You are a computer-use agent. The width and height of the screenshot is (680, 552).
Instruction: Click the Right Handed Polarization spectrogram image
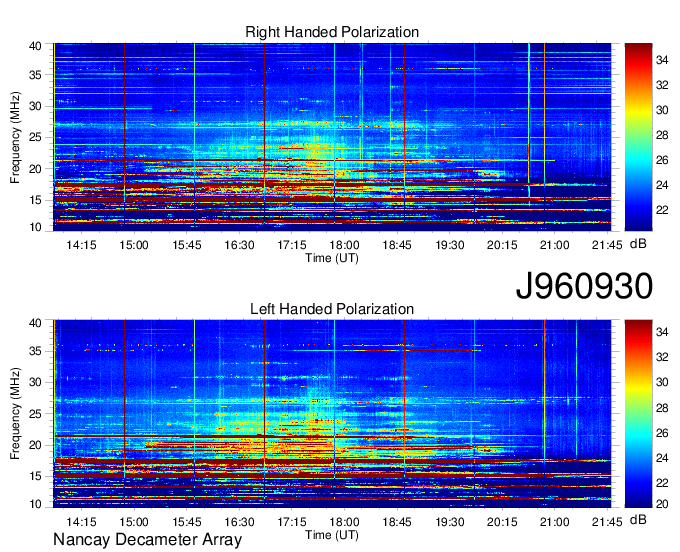[x=332, y=137]
